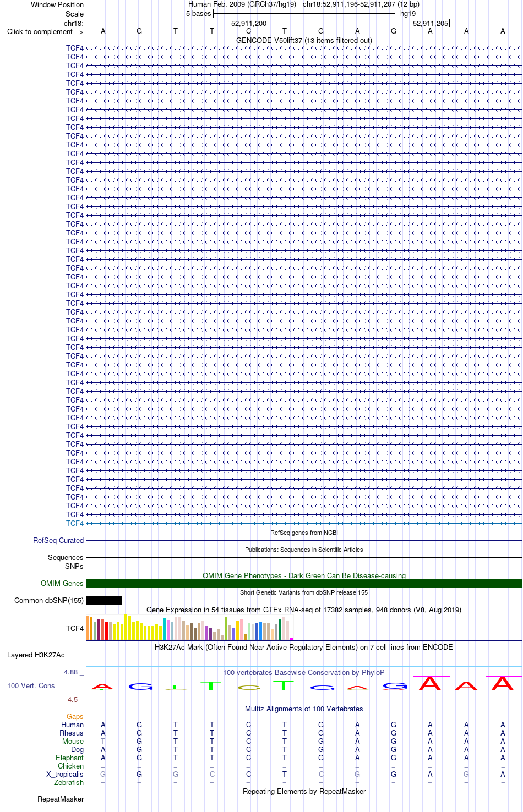Click the Window Position label
The image size is (523, 812).
point(57,4)
